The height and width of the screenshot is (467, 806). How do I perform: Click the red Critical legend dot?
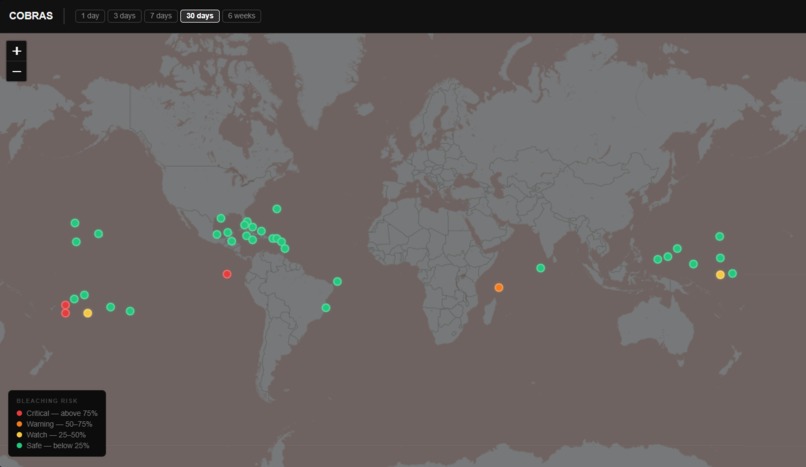[x=20, y=413]
